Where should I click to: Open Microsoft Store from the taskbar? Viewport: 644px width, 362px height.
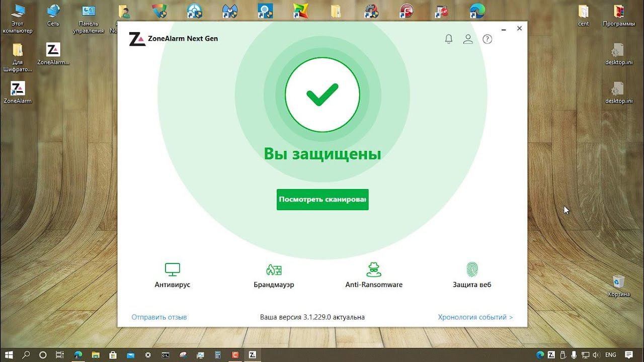[113, 355]
